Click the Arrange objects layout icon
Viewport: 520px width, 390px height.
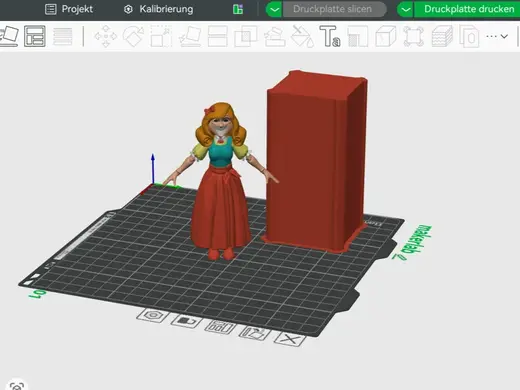[x=35, y=36]
